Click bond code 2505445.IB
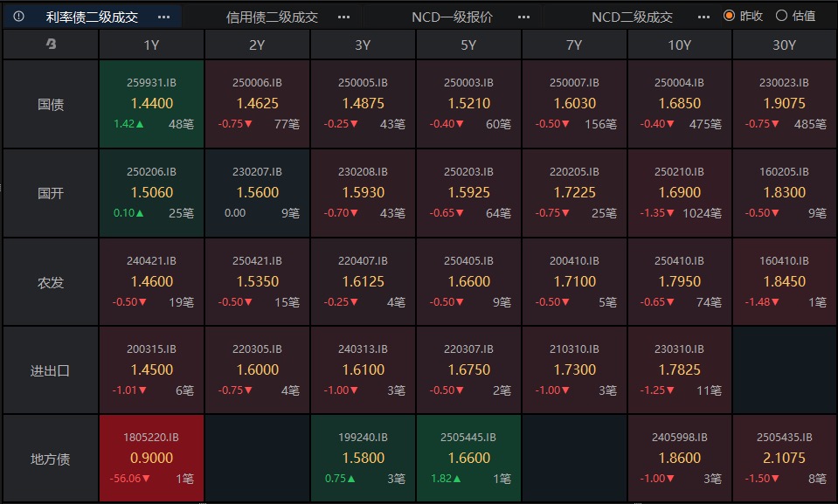 coord(468,438)
